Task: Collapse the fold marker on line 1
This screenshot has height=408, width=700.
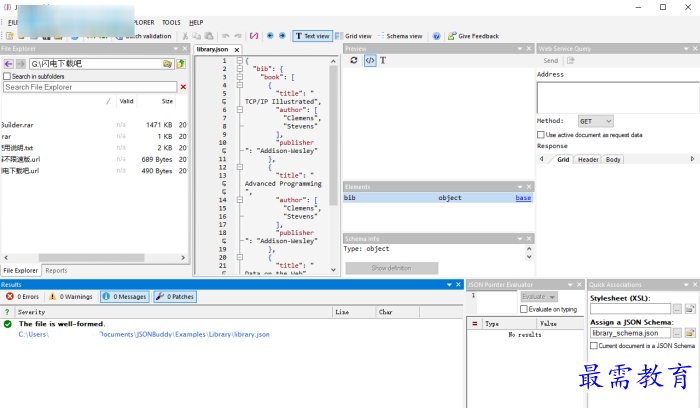Action: point(240,60)
